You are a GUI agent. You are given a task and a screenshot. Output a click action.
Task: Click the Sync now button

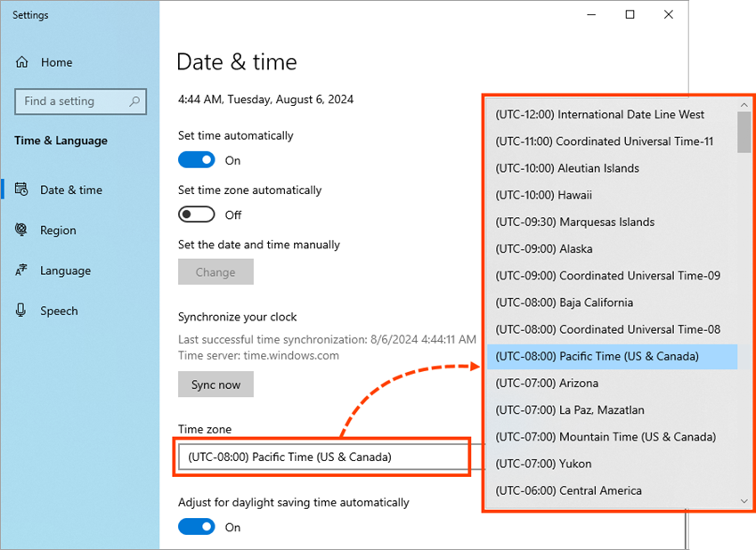point(215,384)
